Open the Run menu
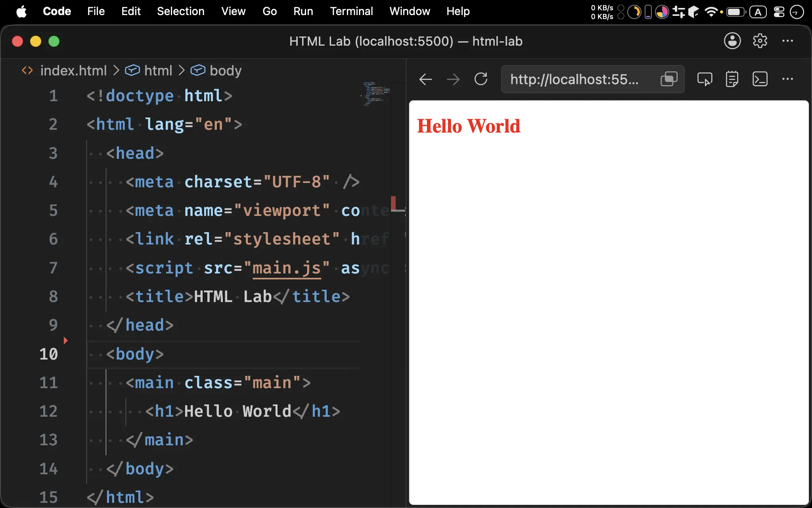812x508 pixels. pyautogui.click(x=303, y=12)
